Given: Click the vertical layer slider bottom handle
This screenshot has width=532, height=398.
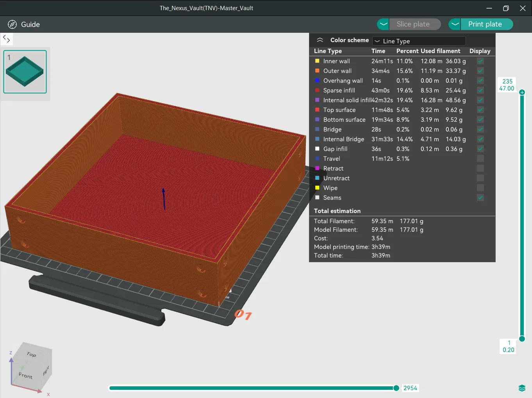Looking at the screenshot, I should (522, 339).
